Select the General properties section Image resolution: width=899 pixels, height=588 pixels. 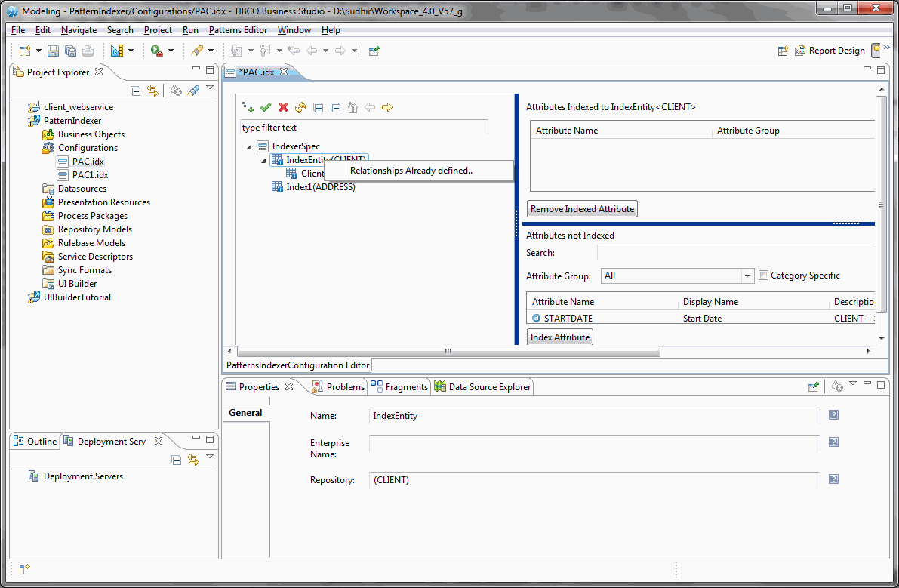tap(245, 413)
